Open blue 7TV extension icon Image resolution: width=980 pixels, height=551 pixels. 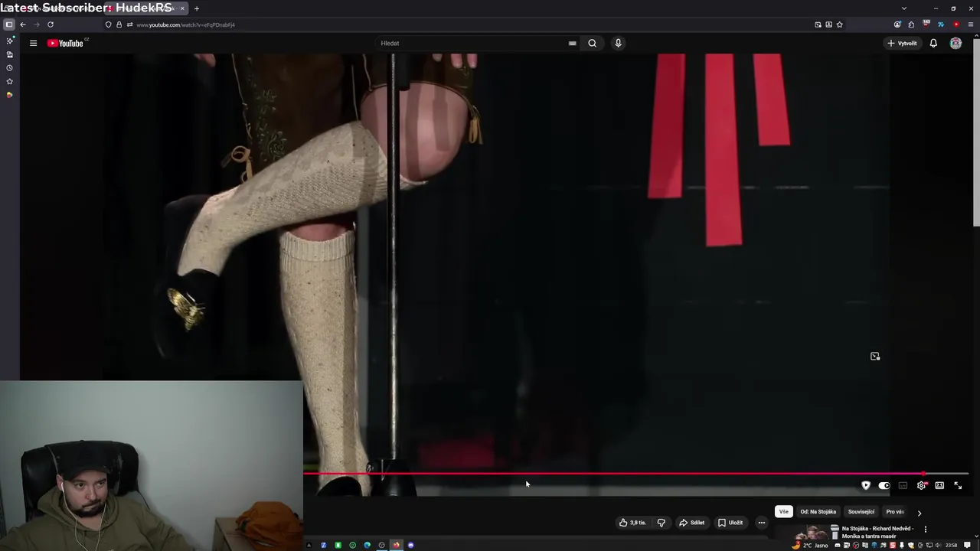click(x=941, y=24)
